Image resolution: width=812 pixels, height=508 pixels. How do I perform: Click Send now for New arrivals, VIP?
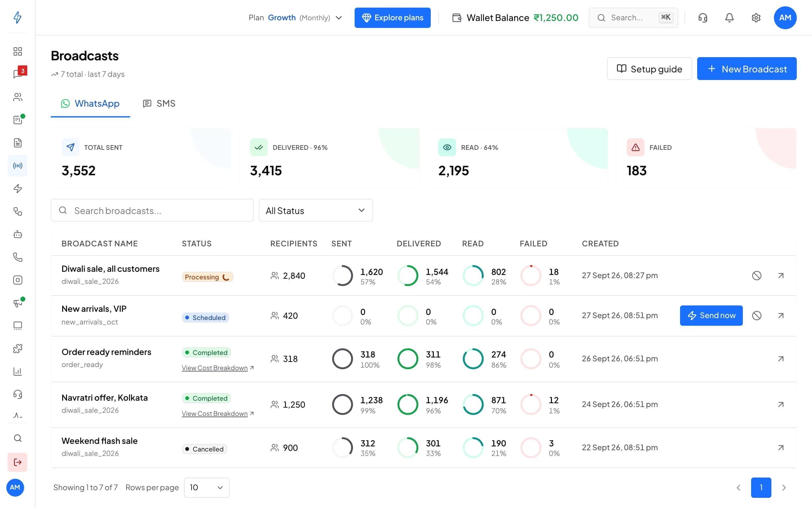point(711,316)
